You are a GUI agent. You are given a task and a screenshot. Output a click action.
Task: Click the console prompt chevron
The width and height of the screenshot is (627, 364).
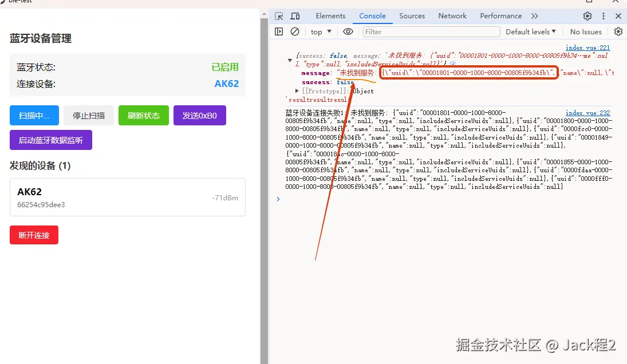coord(278,199)
